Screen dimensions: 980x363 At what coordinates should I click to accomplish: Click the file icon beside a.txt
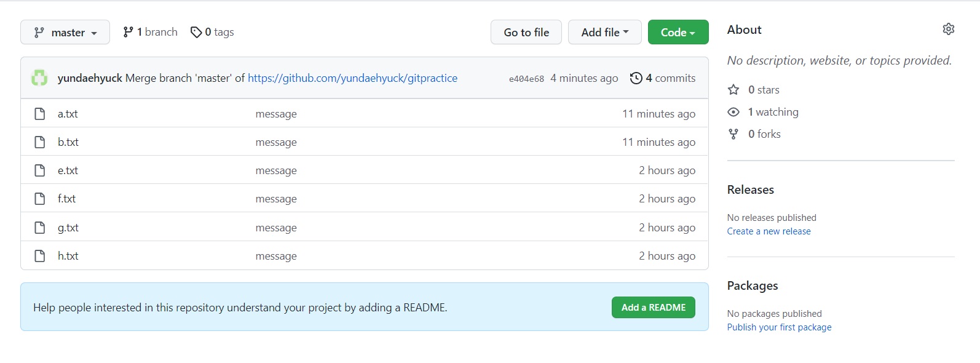point(40,114)
